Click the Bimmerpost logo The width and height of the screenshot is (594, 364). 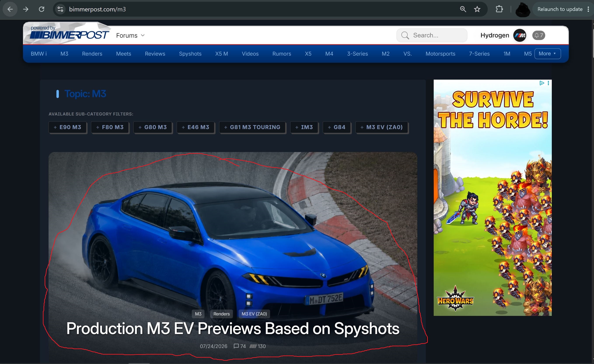[70, 33]
